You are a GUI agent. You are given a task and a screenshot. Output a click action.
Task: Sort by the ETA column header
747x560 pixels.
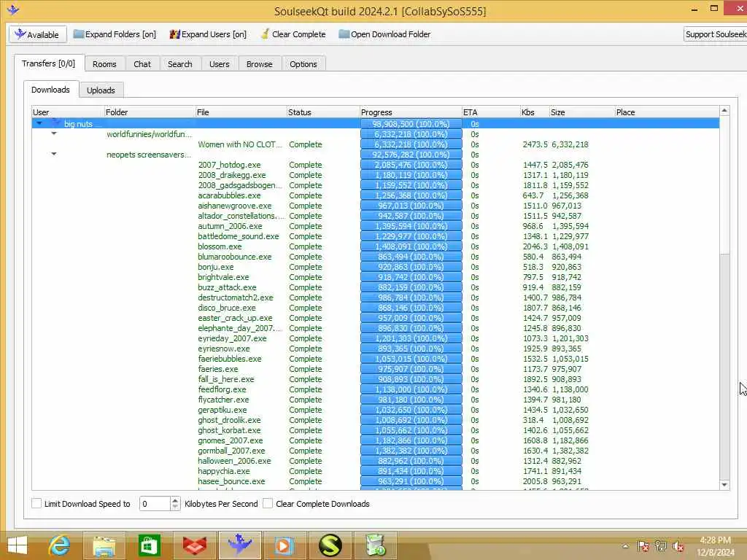tap(490, 112)
